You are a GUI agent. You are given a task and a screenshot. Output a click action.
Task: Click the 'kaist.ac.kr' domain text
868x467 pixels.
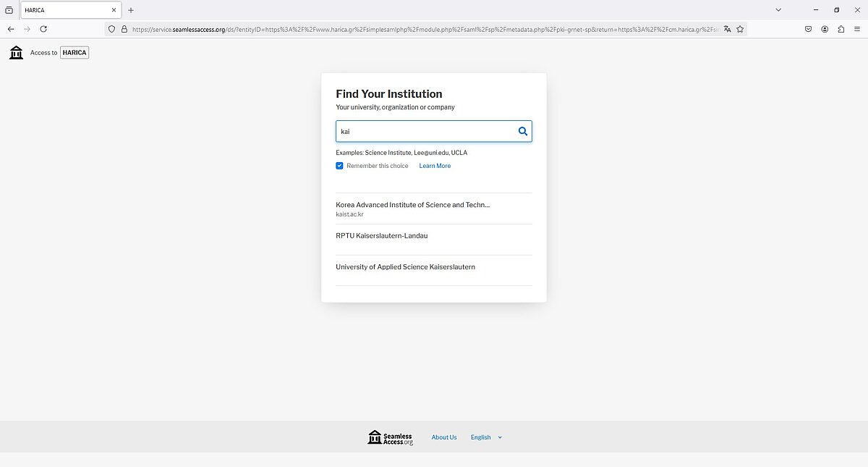[349, 214]
